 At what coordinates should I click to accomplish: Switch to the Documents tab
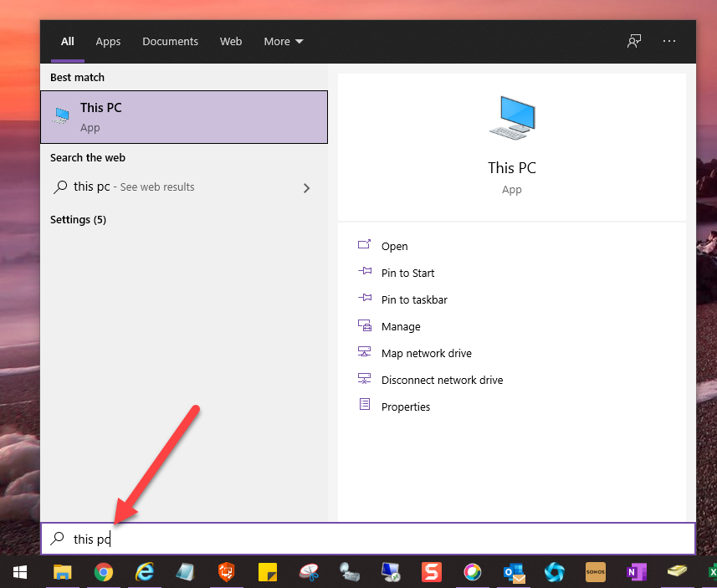[x=170, y=41]
